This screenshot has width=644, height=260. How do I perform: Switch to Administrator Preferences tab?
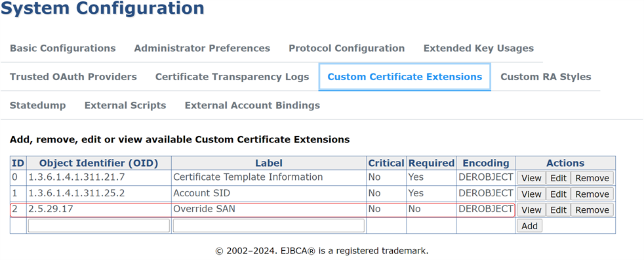202,48
